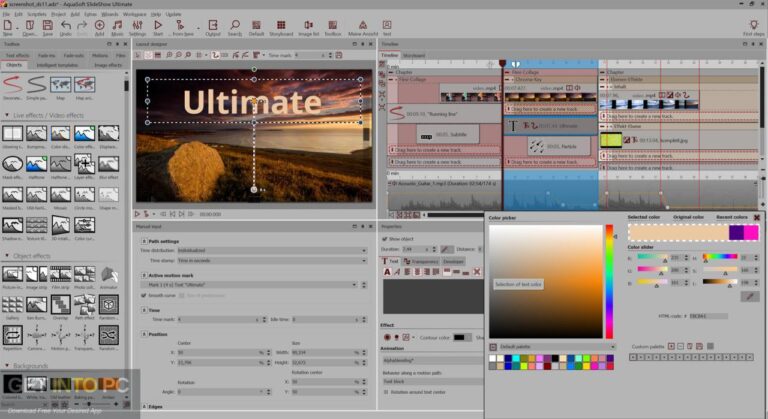Image resolution: width=768 pixels, height=419 pixels.
Task: Click the bold A font icon in Properties
Action: tap(387, 271)
